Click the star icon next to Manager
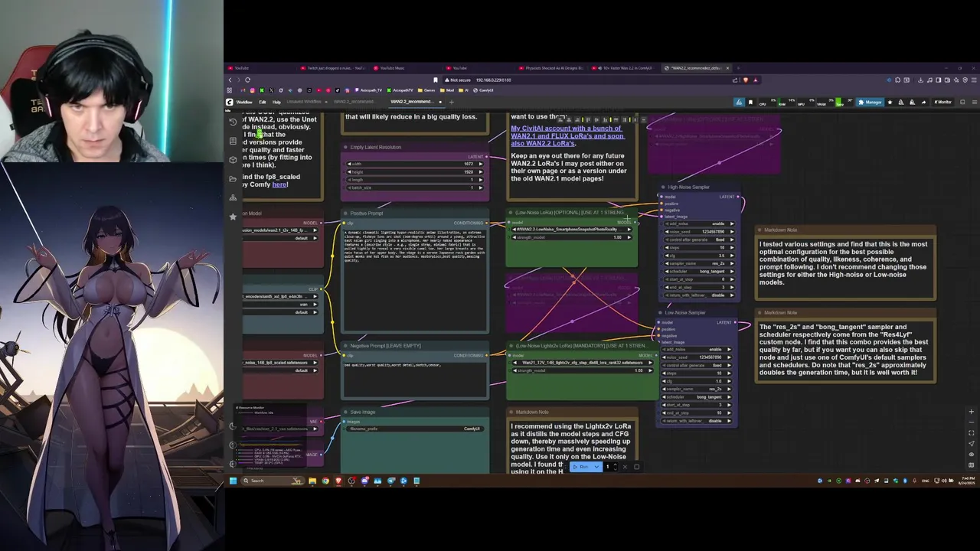 [x=890, y=102]
